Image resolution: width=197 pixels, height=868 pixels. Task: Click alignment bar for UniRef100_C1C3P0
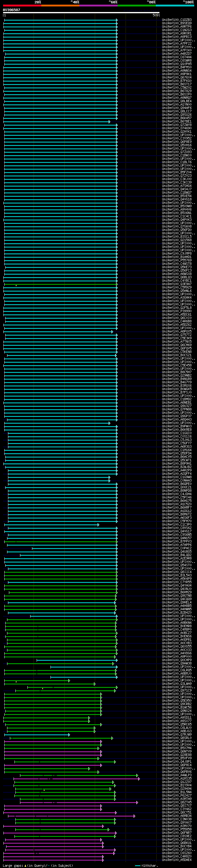[x=52, y=525]
